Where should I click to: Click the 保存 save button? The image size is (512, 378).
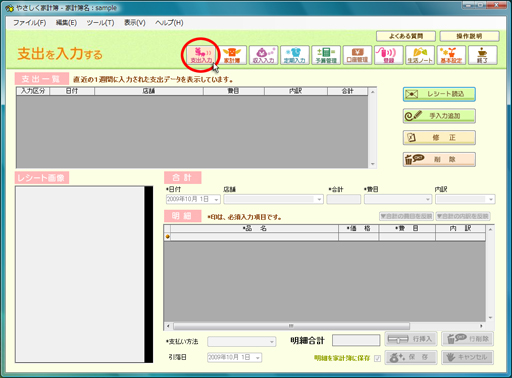coord(411,357)
